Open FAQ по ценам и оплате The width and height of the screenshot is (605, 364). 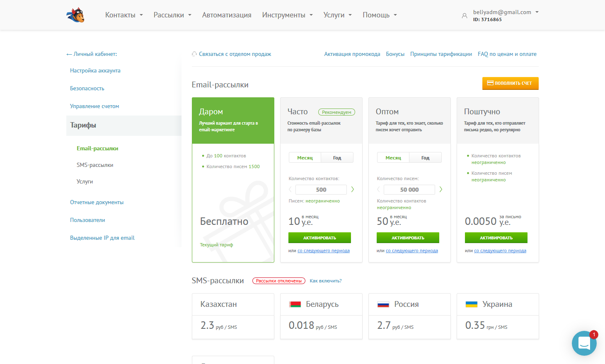[507, 54]
